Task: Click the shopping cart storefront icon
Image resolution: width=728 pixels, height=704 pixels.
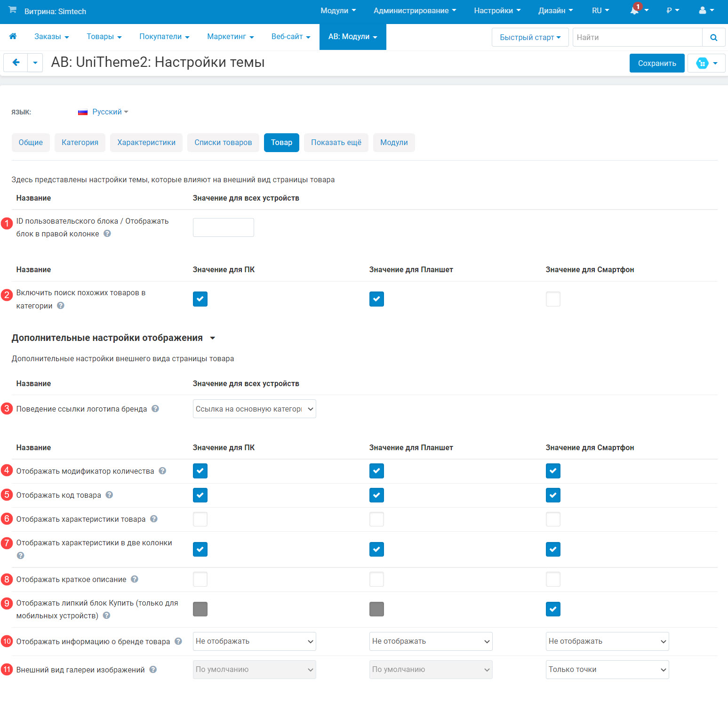Action: [x=13, y=10]
